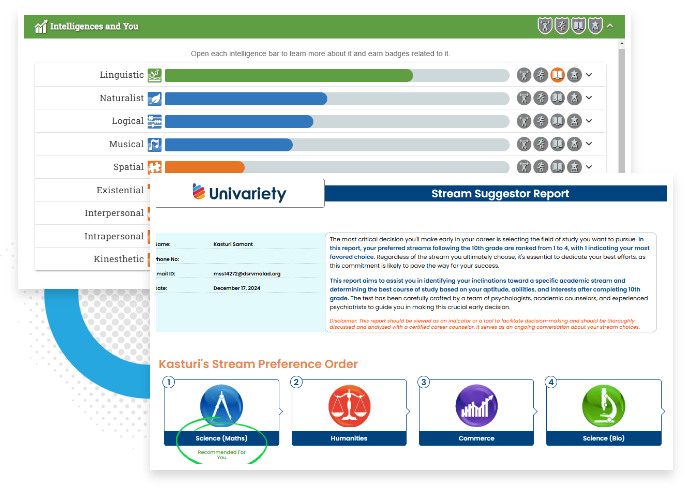Viewport: 688px width, 491px height.
Task: Click the Science (Bio) microscope icon
Action: coord(605,408)
